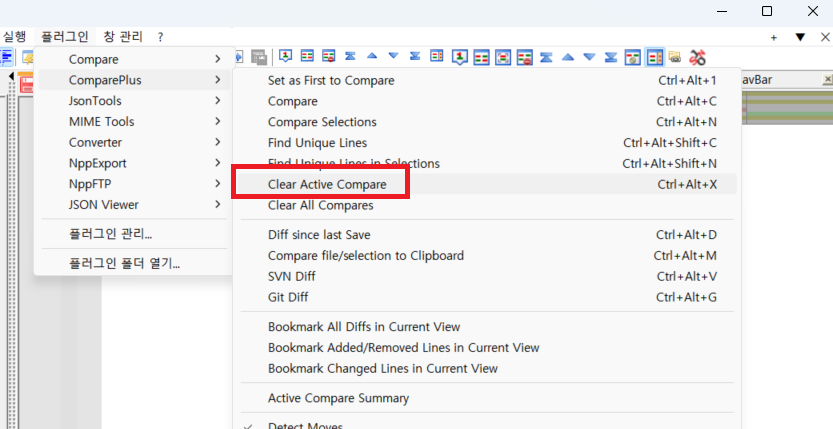Open the ? help menu

[160, 36]
